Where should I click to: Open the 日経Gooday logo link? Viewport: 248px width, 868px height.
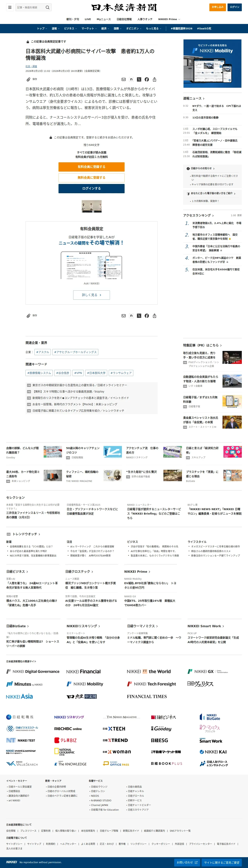(161, 728)
